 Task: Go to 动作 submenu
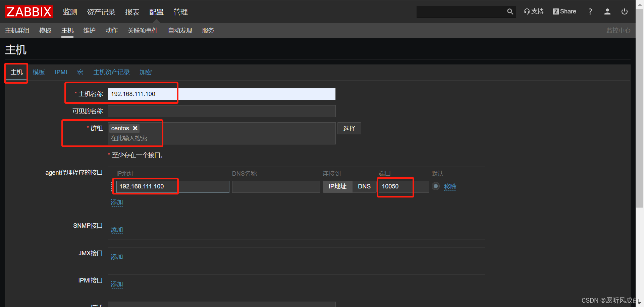[x=112, y=31]
